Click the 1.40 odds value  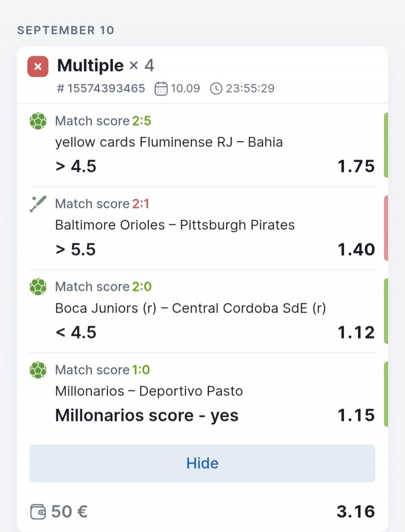pyautogui.click(x=356, y=250)
